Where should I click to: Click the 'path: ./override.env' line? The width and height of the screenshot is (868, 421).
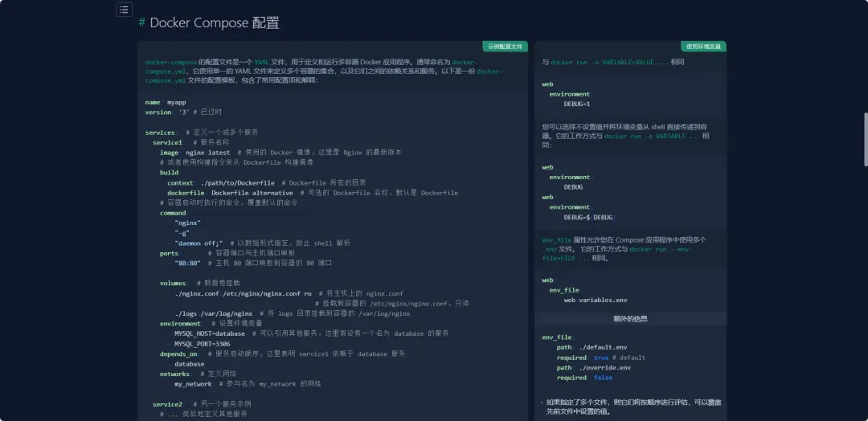[593, 367]
